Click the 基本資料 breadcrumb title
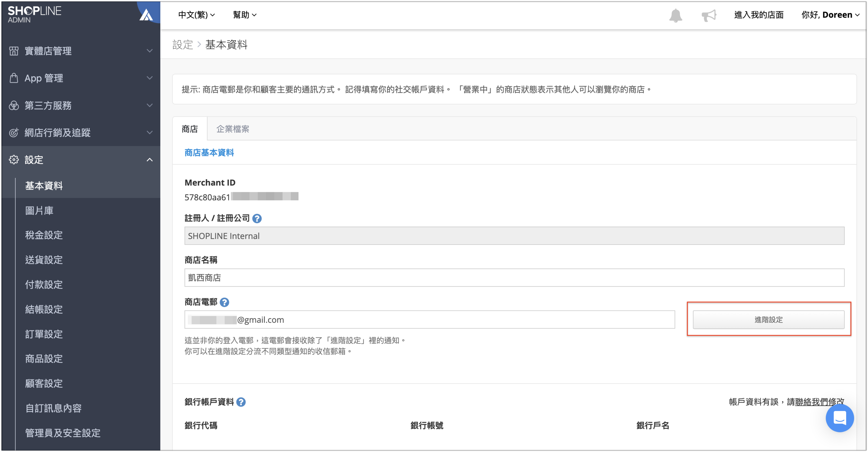The width and height of the screenshot is (868, 452). (x=226, y=44)
